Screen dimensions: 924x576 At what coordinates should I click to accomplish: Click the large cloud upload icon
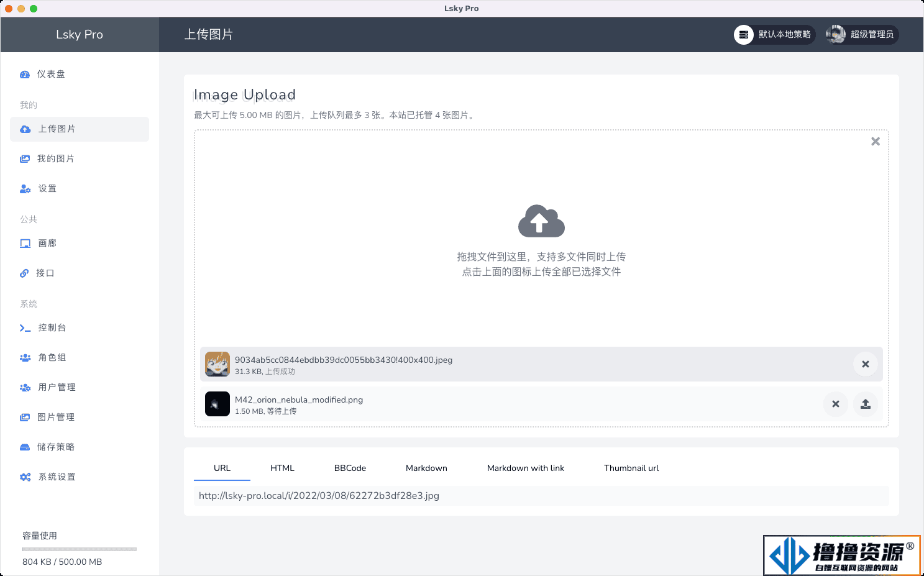click(541, 221)
